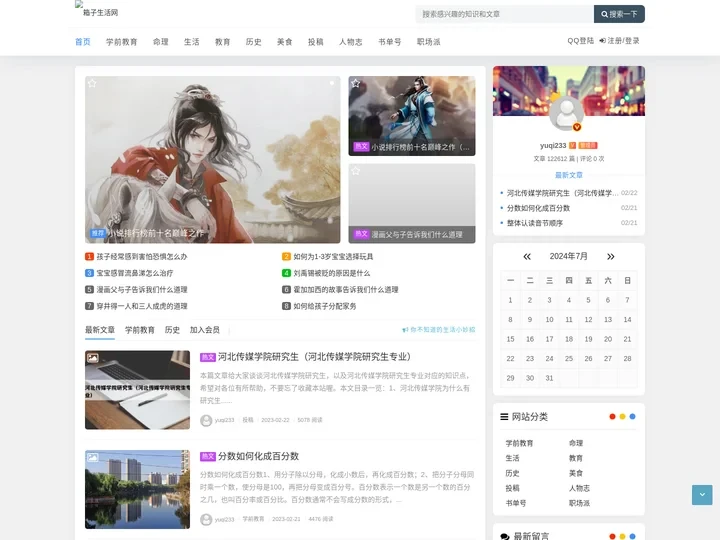Open the 美食 nav menu

(285, 42)
